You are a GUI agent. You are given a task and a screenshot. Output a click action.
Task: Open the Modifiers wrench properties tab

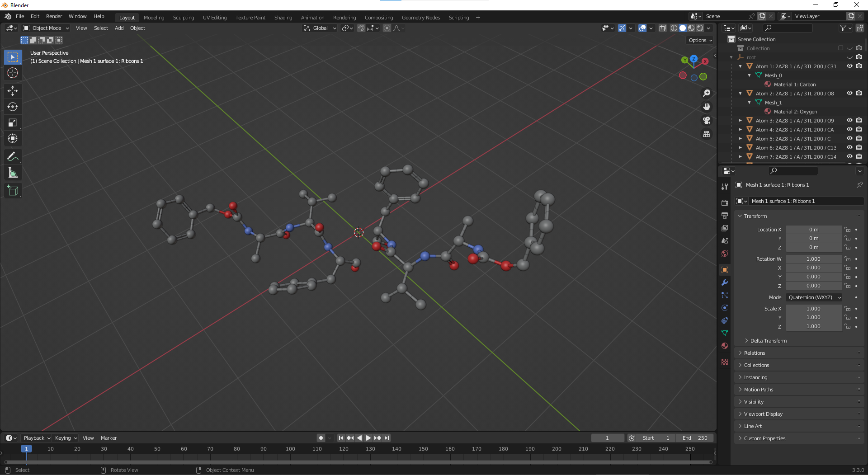(x=725, y=282)
